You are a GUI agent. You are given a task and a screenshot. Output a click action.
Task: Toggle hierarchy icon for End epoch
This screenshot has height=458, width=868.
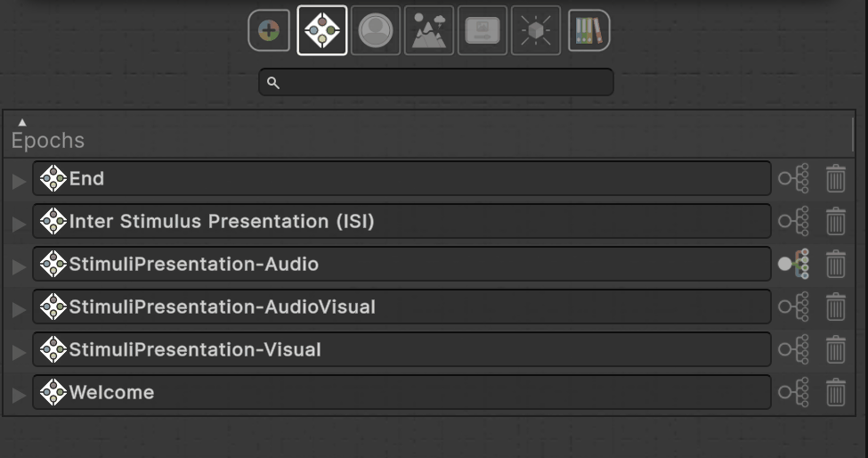(x=793, y=178)
